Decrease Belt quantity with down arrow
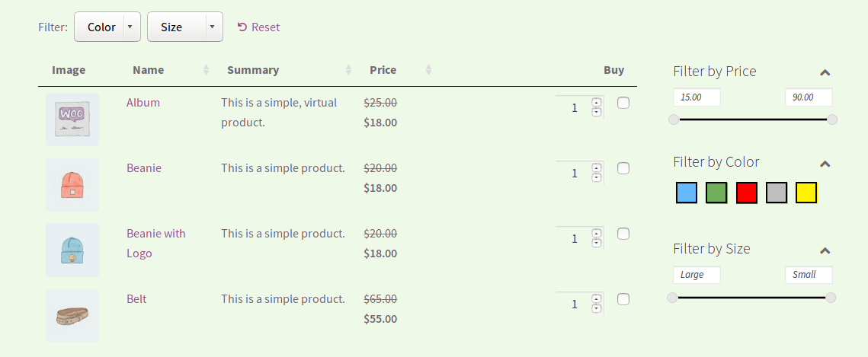Viewport: 868px width, 357px height. (x=596, y=308)
